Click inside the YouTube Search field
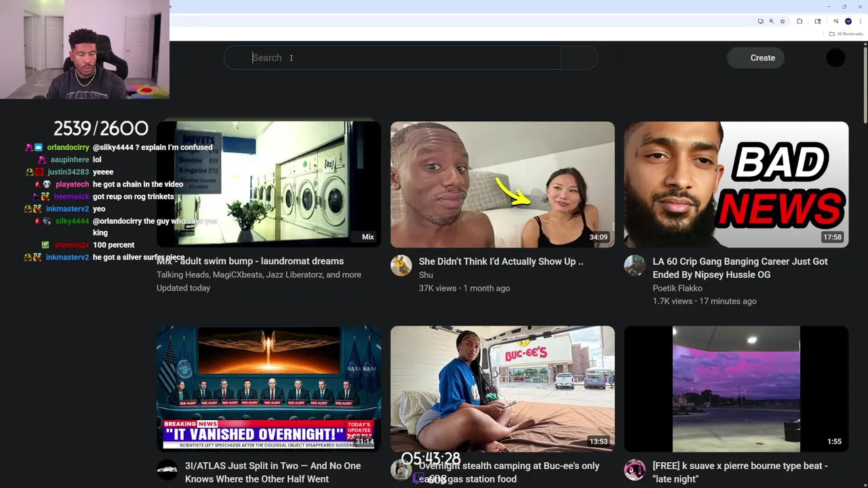 point(393,58)
